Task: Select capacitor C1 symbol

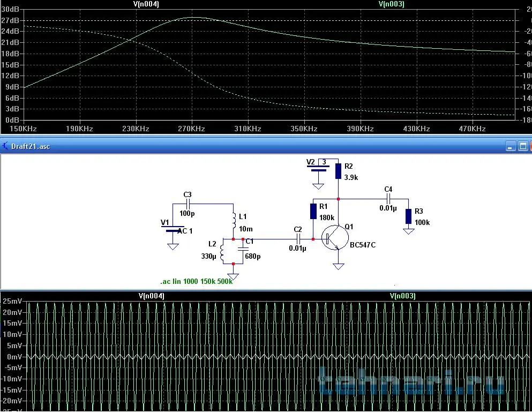Action: coord(243,249)
